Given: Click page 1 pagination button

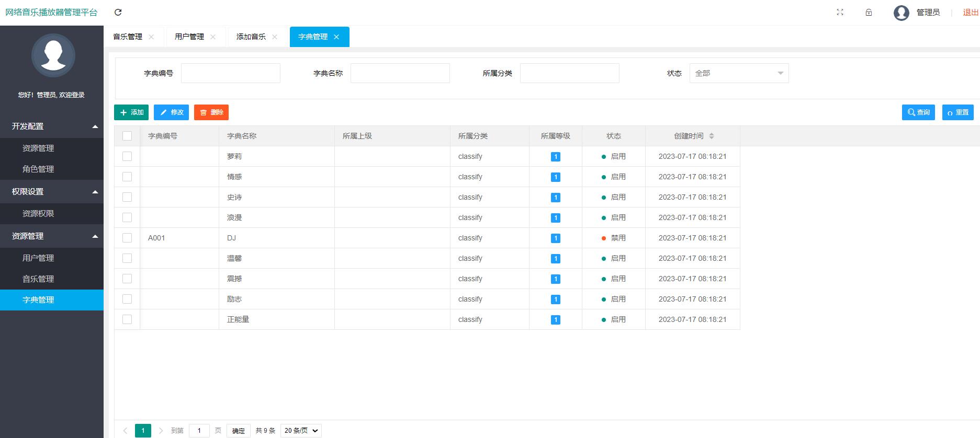Looking at the screenshot, I should (143, 431).
